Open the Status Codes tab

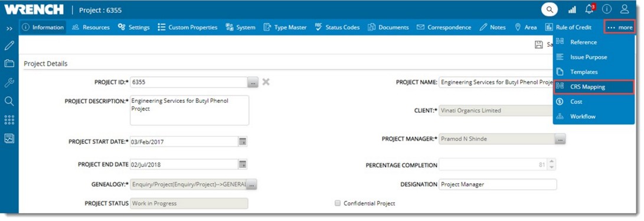coord(337,28)
